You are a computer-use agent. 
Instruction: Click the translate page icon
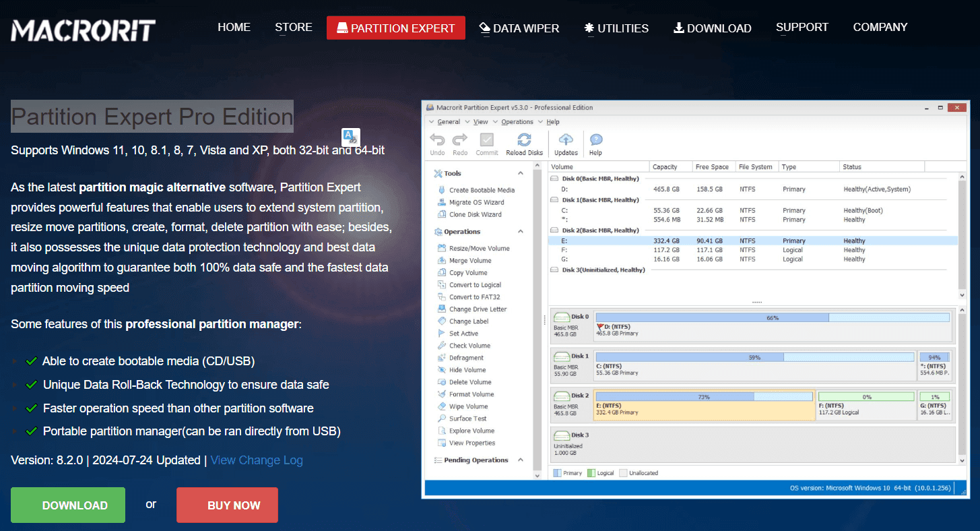pyautogui.click(x=351, y=137)
